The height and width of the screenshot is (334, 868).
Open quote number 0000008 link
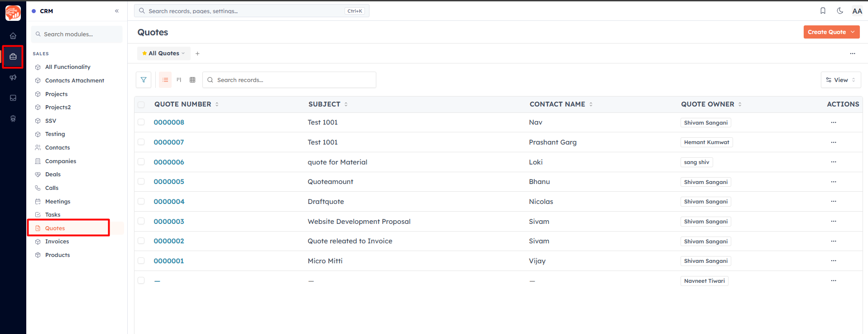[169, 122]
